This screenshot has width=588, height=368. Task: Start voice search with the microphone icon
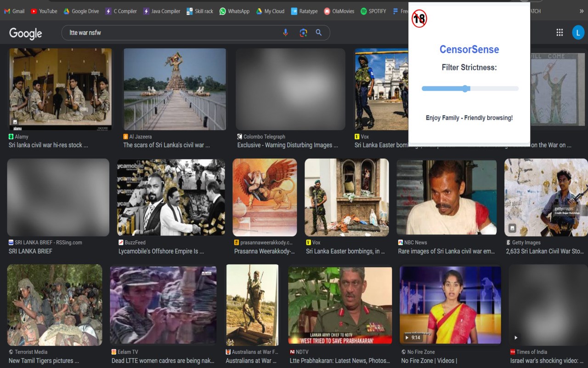[285, 33]
